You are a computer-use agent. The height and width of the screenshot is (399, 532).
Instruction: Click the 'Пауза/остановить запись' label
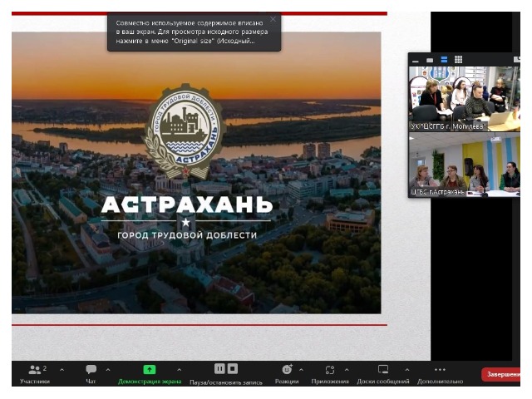[x=226, y=382]
